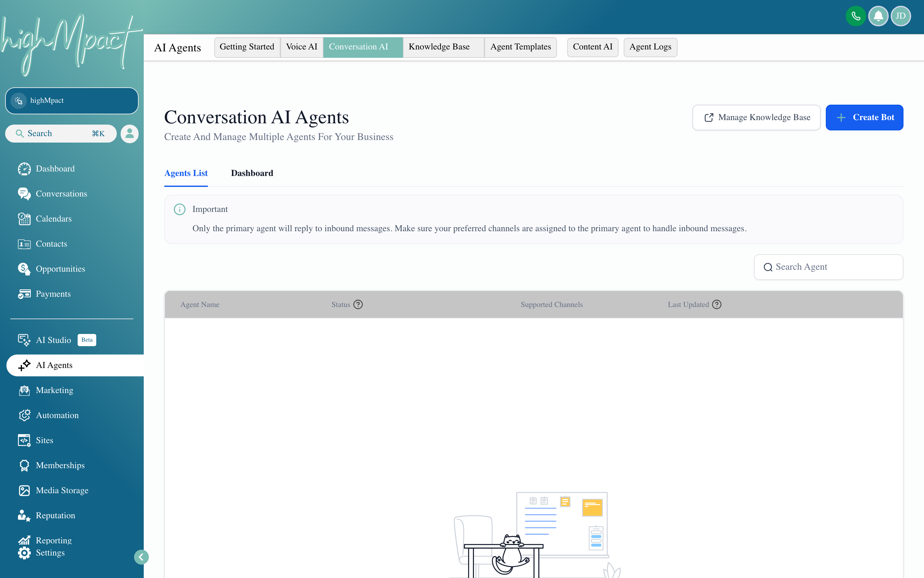Collapse the sidebar with the chevron button
924x578 pixels.
(141, 557)
